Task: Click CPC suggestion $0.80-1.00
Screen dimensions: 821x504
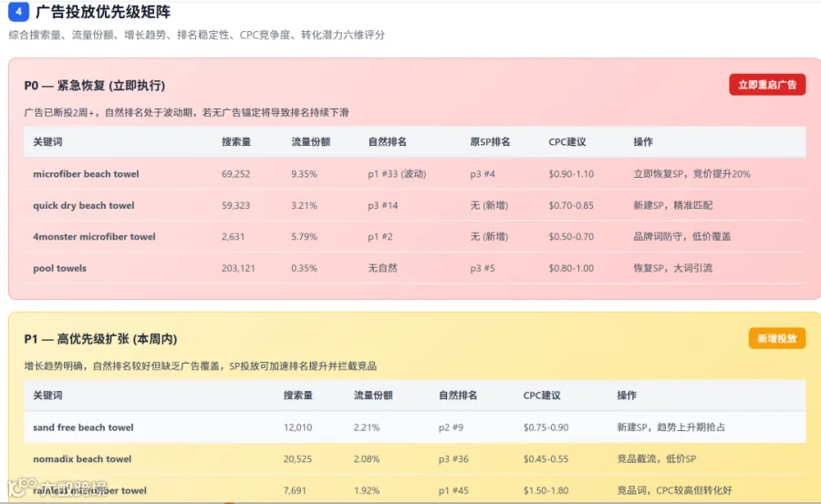Action: click(571, 268)
